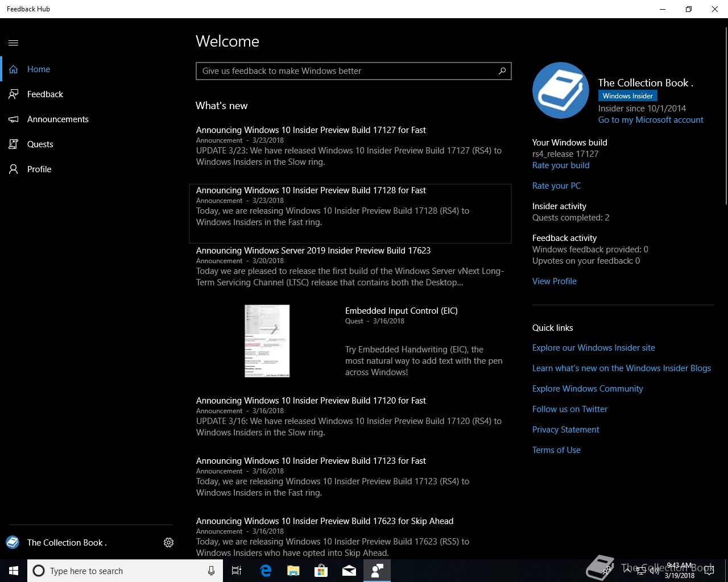The height and width of the screenshot is (582, 728).
Task: Open the 'View Profile' link
Action: click(555, 281)
